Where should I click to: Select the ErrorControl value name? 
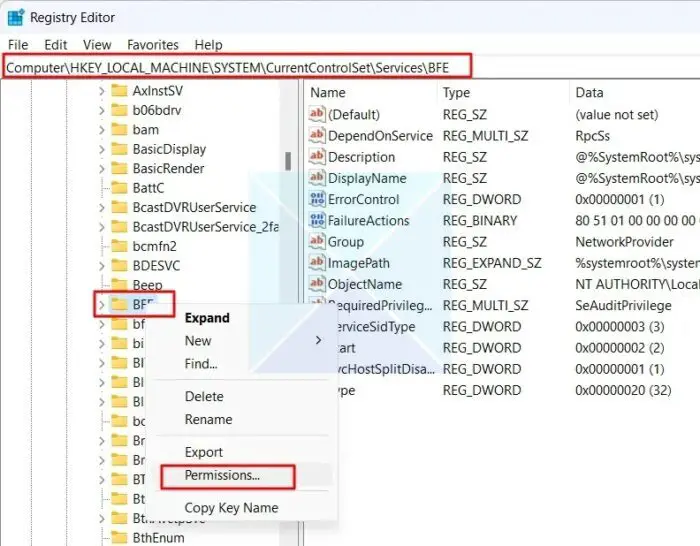(x=363, y=200)
